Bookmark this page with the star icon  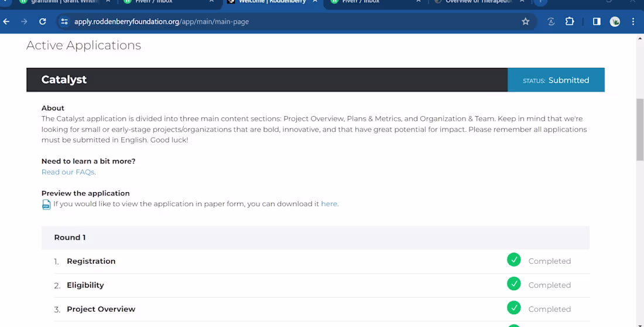pyautogui.click(x=525, y=21)
